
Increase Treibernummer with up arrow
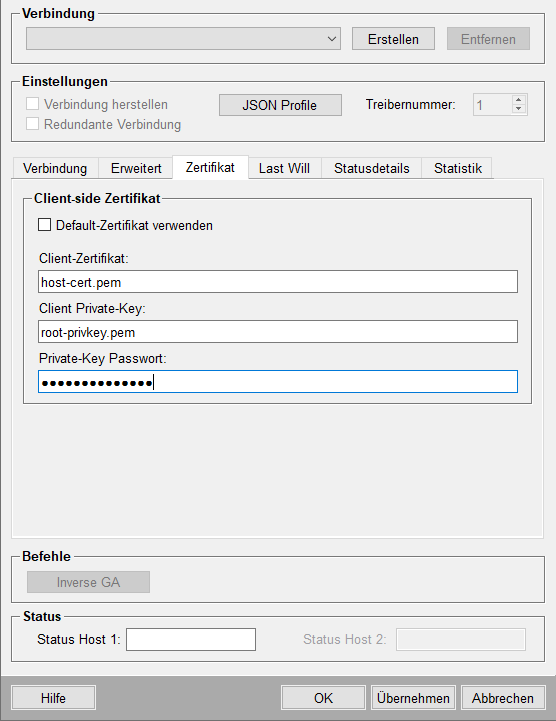pyautogui.click(x=519, y=100)
